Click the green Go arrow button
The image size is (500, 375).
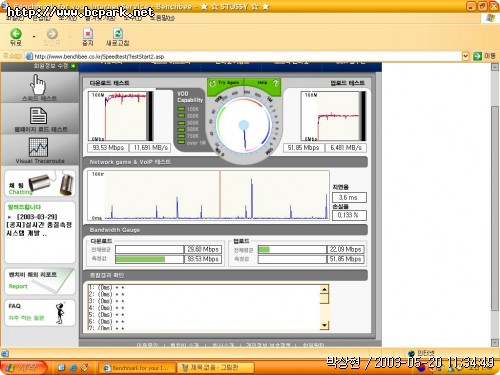[x=477, y=56]
